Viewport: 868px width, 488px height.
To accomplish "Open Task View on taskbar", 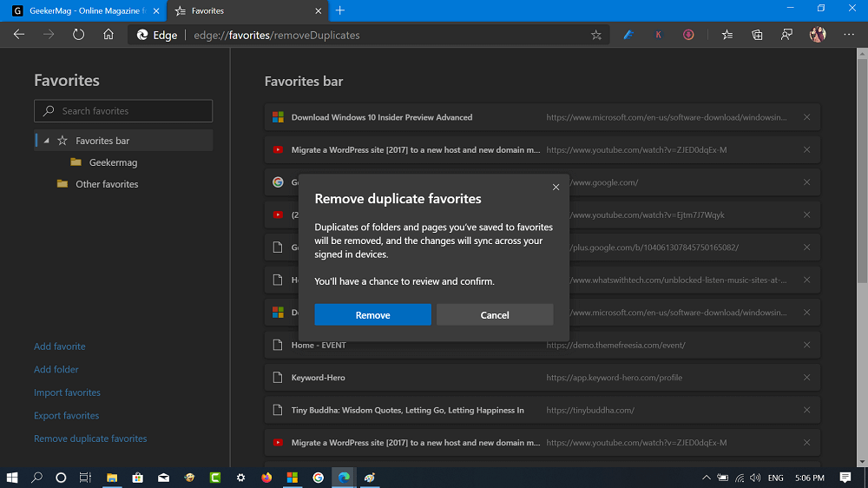I will tap(85, 478).
